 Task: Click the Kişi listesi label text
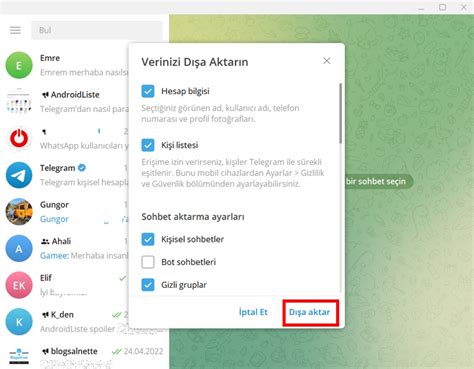tap(180, 145)
